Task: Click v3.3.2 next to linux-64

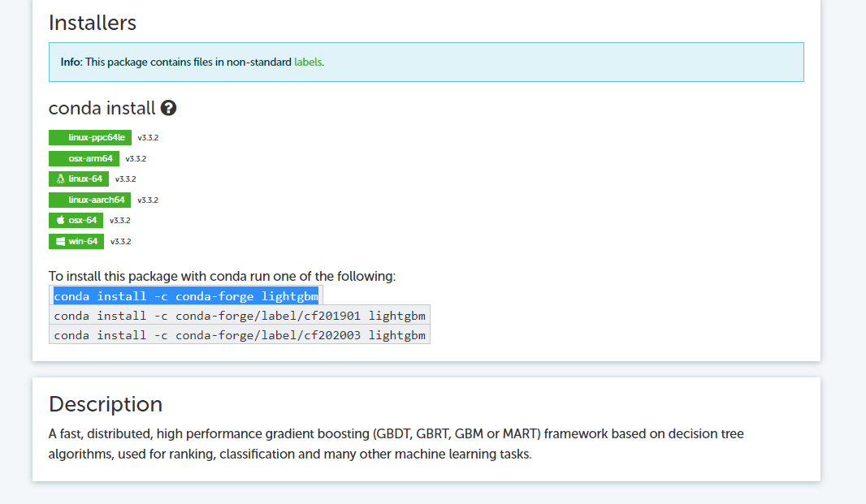Action: (125, 179)
